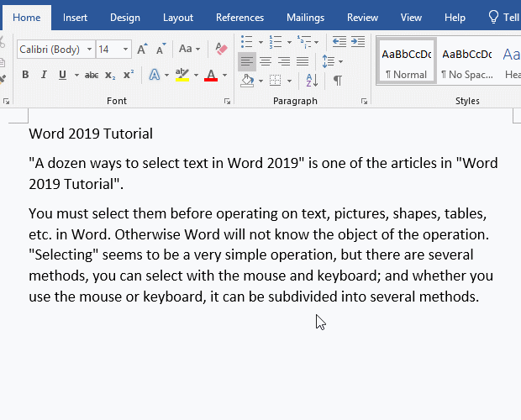This screenshot has height=420, width=521.
Task: Open Text Effects dropdown arrow
Action: pos(166,75)
